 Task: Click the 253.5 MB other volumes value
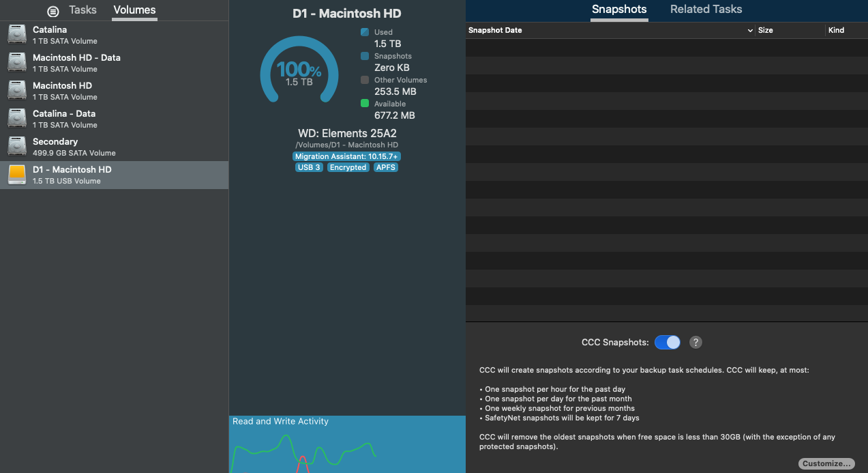click(x=395, y=91)
